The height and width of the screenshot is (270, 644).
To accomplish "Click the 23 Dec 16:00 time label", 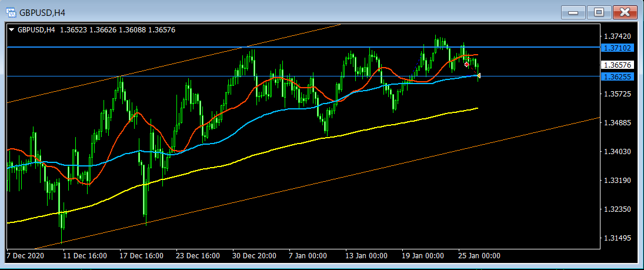I will [x=198, y=256].
